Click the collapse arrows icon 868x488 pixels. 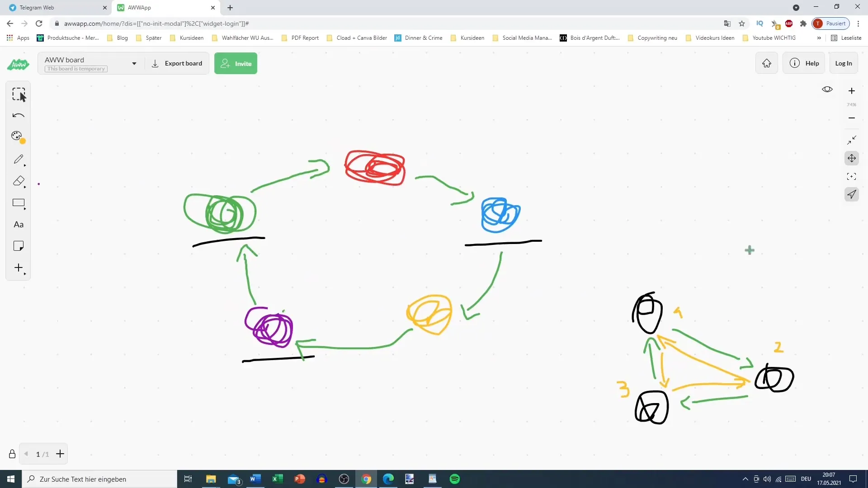tap(852, 140)
